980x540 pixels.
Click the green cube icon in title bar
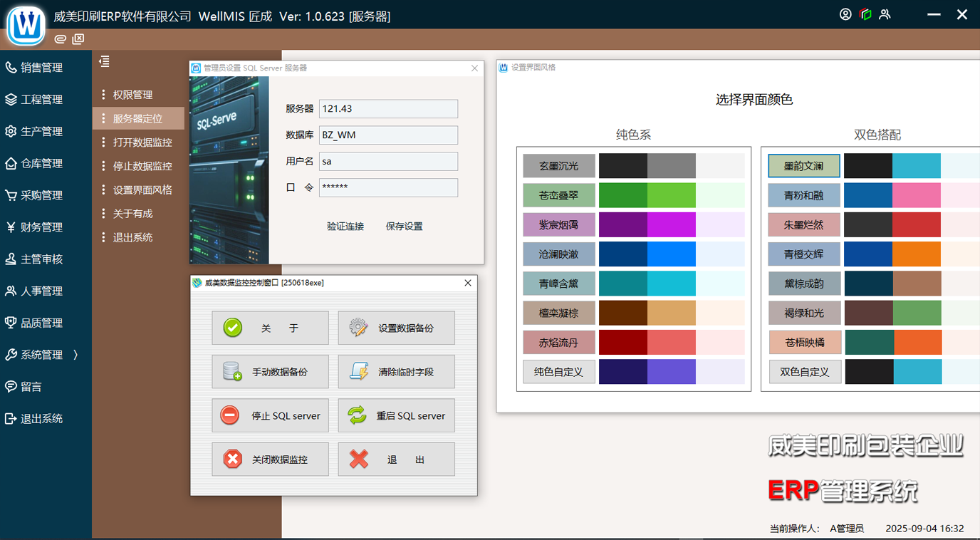point(865,14)
